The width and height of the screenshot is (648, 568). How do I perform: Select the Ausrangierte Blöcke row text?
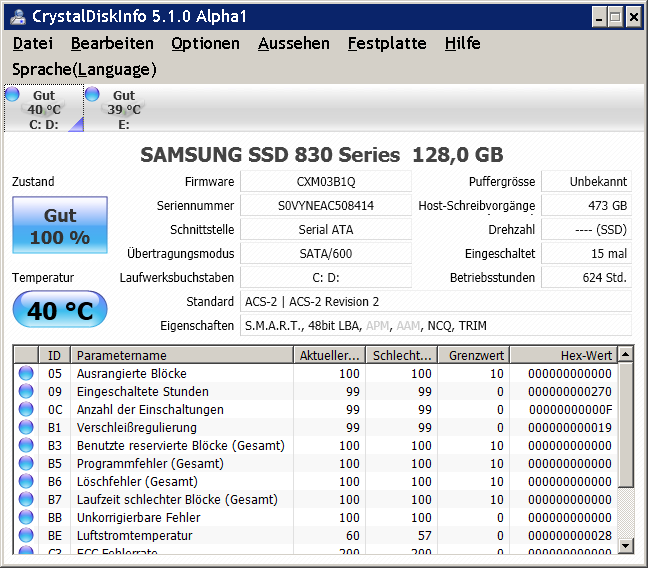[x=131, y=373]
